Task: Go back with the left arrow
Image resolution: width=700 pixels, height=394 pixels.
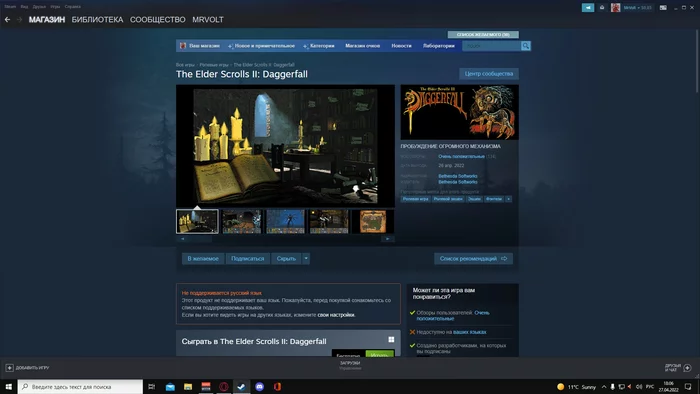Action: (8, 20)
